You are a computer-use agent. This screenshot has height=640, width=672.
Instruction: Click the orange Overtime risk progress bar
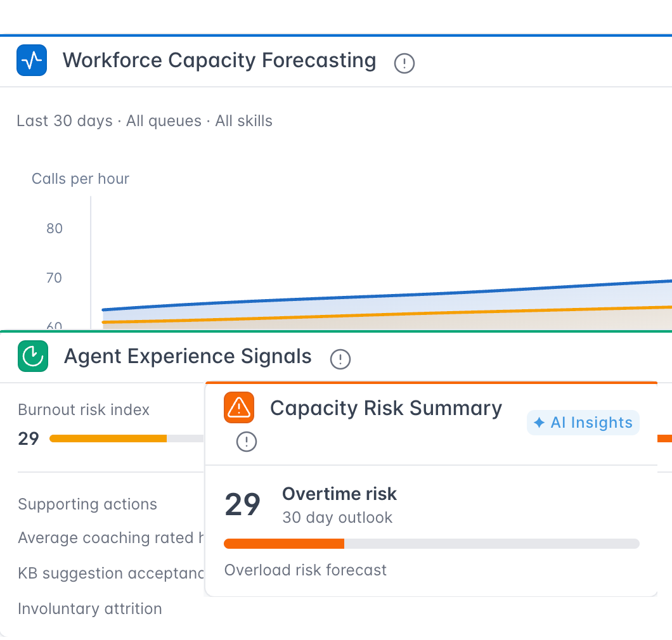point(432,544)
